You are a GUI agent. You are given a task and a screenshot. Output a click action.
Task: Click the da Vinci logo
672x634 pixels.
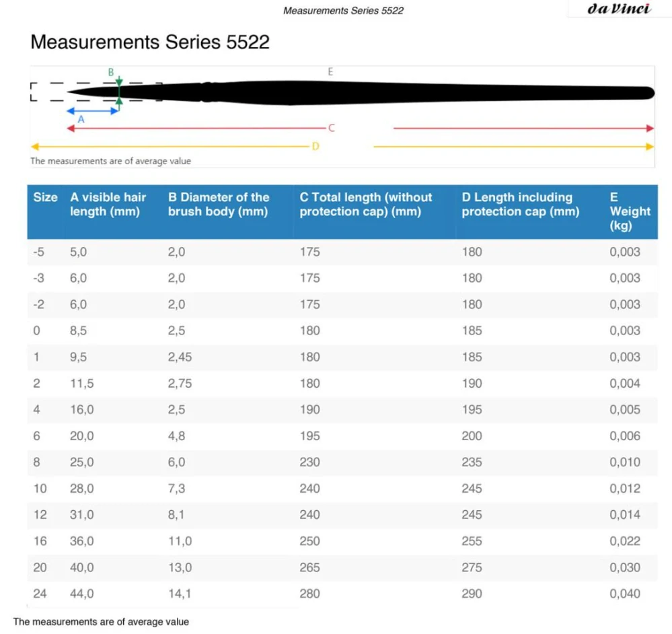(620, 9)
